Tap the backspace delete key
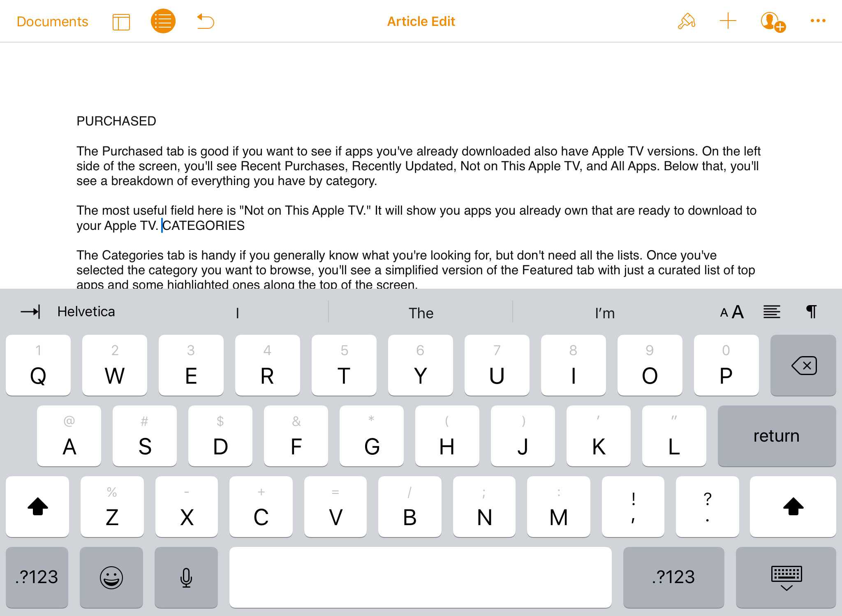Viewport: 842px width, 616px height. (803, 365)
